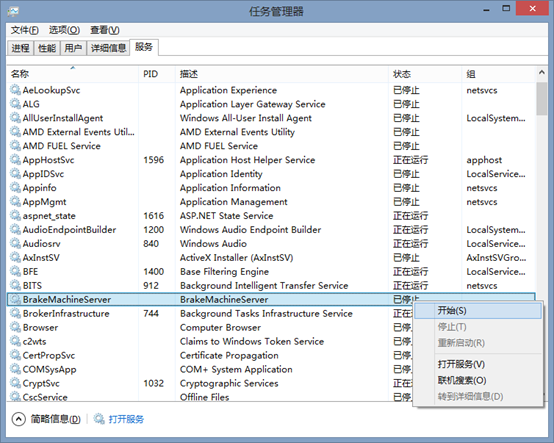The width and height of the screenshot is (554, 443).
Task: Click the COM+ System Application description
Action: (236, 369)
